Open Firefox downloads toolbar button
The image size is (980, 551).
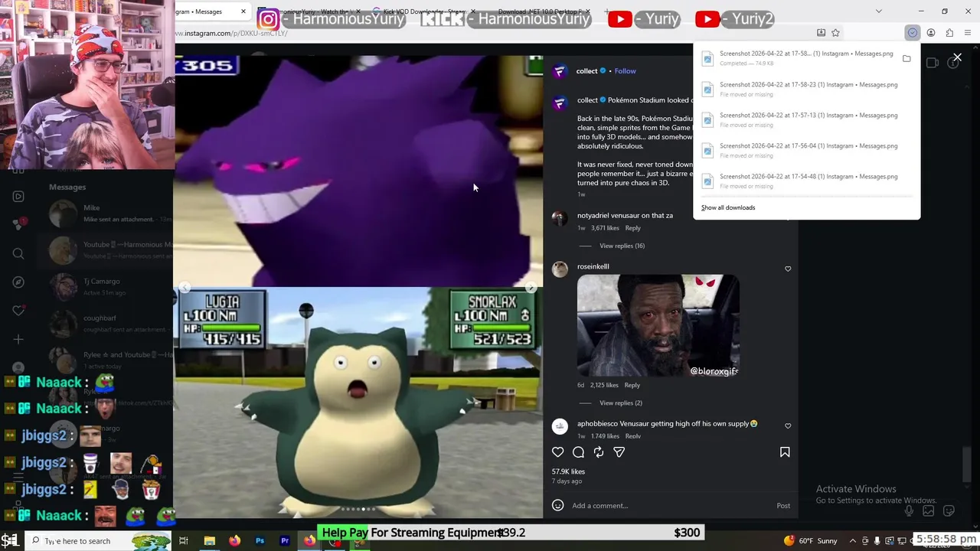[913, 33]
